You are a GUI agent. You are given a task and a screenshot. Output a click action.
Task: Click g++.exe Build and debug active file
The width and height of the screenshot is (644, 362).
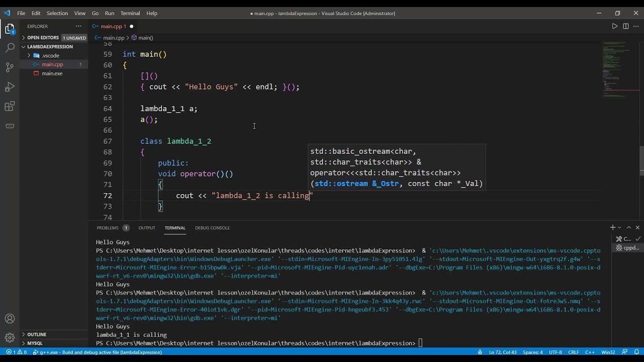pos(97,352)
